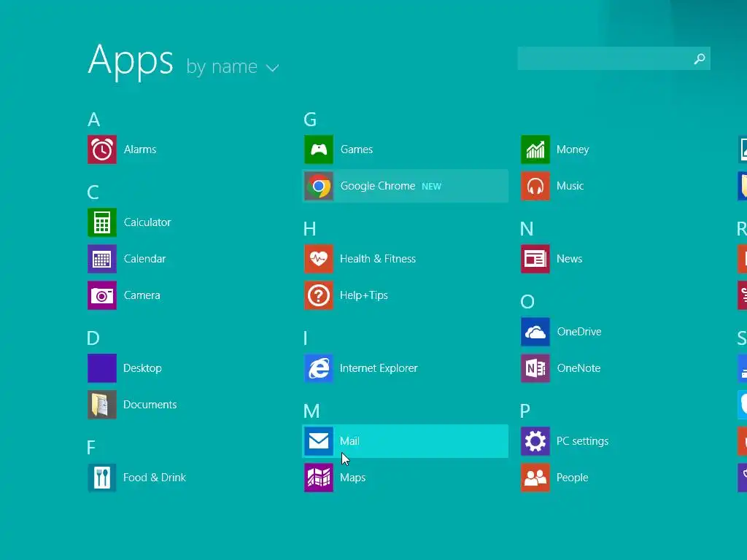This screenshot has width=747, height=560.
Task: Click the 'Google Chrome' app name
Action: tap(378, 186)
